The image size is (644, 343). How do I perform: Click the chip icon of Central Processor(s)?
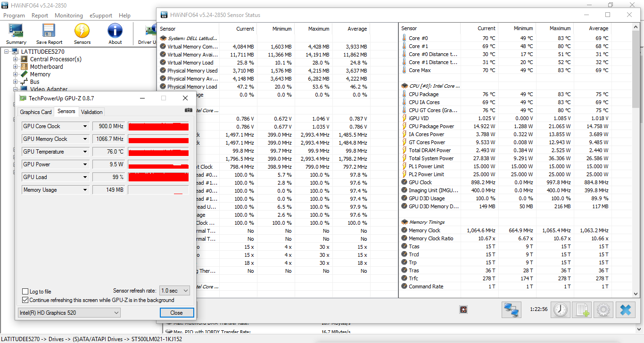point(25,59)
